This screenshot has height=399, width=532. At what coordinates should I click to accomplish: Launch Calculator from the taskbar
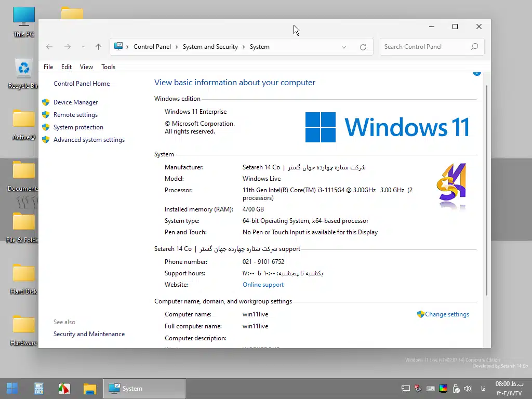pos(38,389)
